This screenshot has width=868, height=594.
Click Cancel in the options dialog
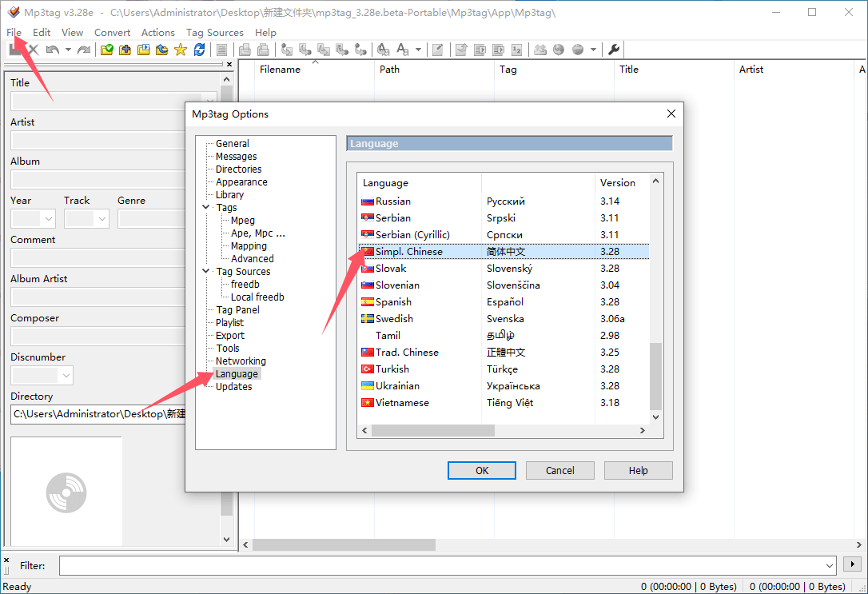point(559,470)
